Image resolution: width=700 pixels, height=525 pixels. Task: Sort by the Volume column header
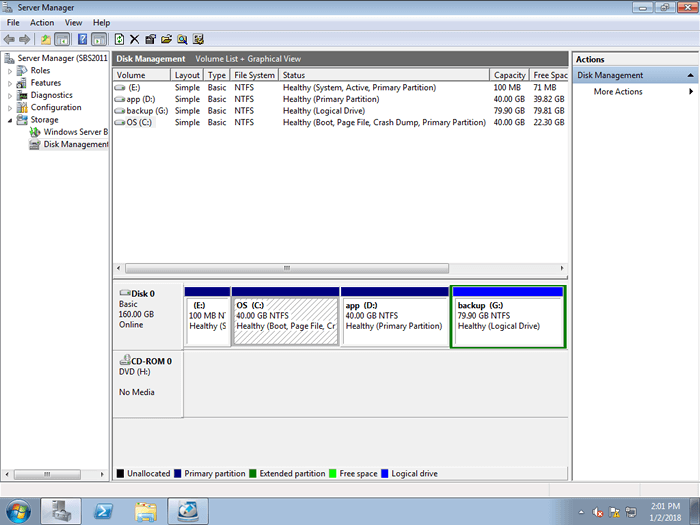tap(142, 75)
